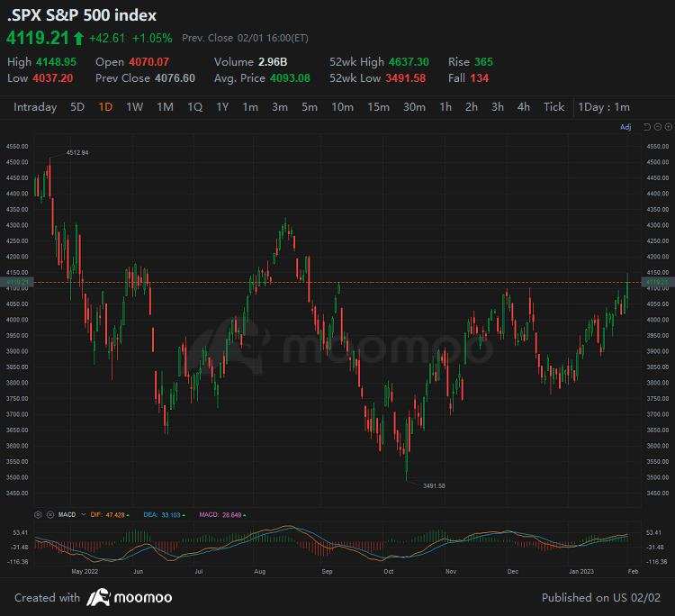This screenshot has height=616, width=675.
Task: Click the Jan 2023 date axis label
Action: point(581,572)
